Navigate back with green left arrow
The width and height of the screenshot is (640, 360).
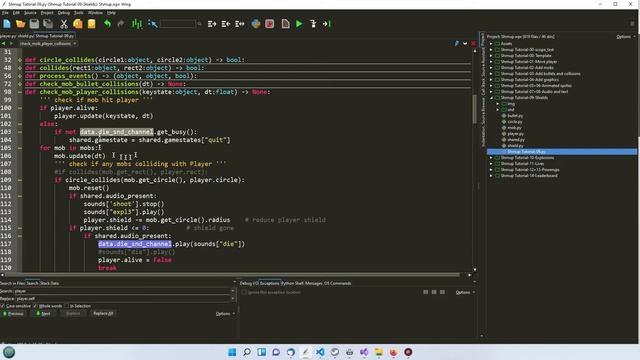pyautogui.click(x=3, y=43)
